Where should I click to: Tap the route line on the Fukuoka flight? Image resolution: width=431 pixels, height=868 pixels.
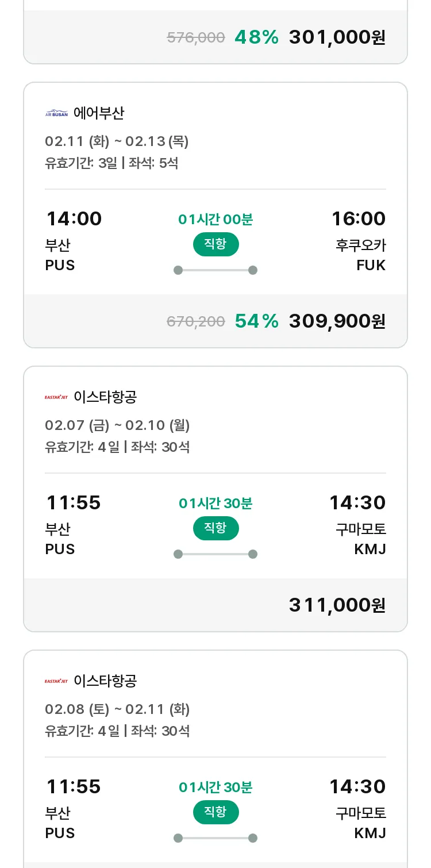tap(215, 270)
